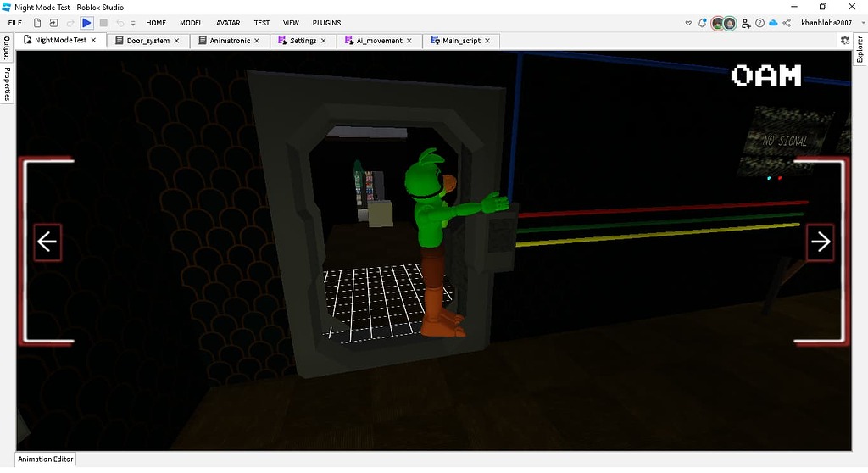Click the add collaborator person-plus icon

(x=746, y=23)
